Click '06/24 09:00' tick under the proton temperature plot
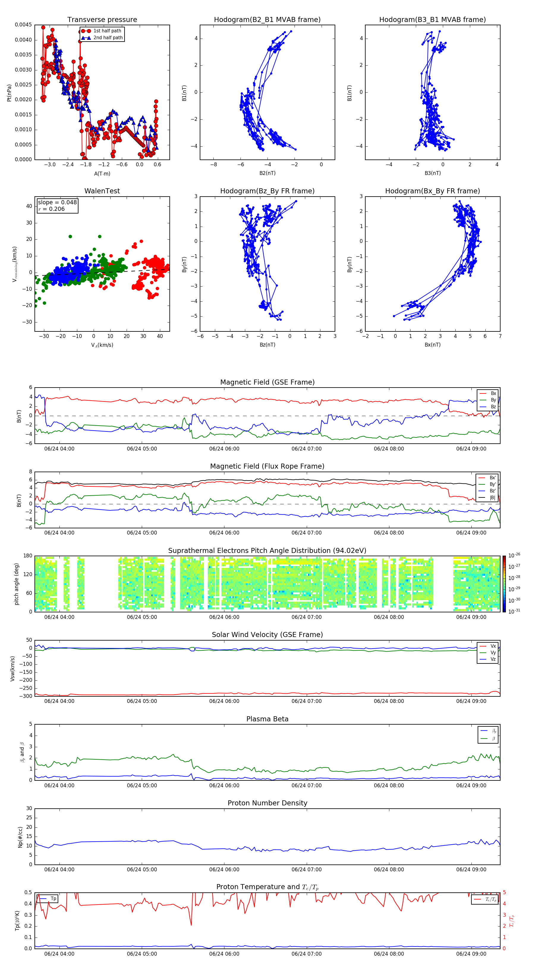 [x=471, y=954]
